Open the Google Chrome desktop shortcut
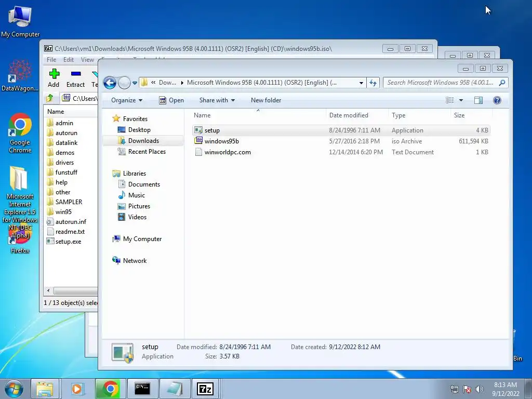This screenshot has height=399, width=532. (x=20, y=134)
